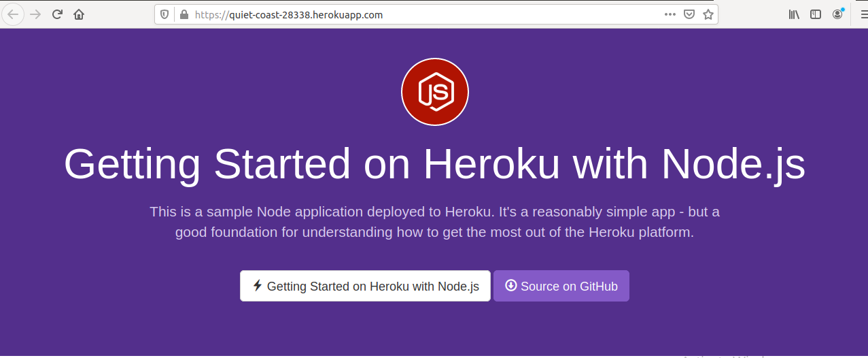The image size is (868, 358).
Task: Open tracking protection shield info
Action: pos(164,14)
